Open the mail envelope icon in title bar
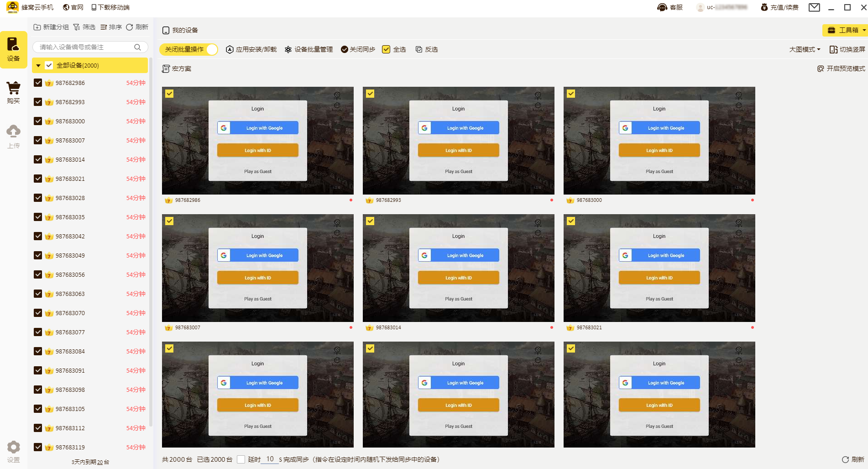 click(x=814, y=7)
